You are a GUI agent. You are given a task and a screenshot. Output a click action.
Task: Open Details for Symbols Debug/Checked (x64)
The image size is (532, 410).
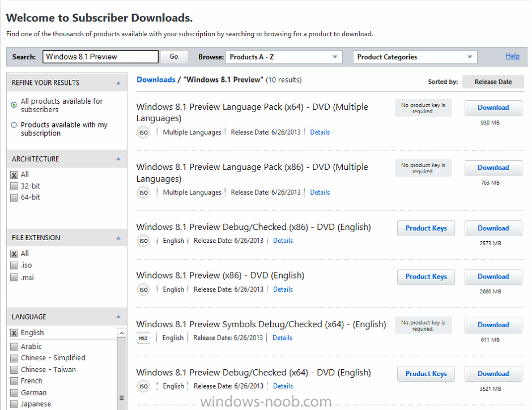(282, 338)
